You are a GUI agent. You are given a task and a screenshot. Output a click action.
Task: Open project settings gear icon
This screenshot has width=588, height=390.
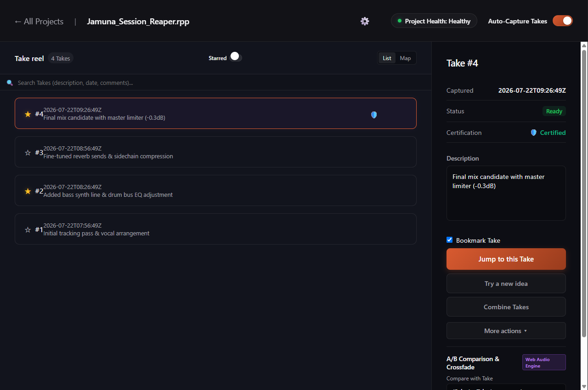pos(365,21)
